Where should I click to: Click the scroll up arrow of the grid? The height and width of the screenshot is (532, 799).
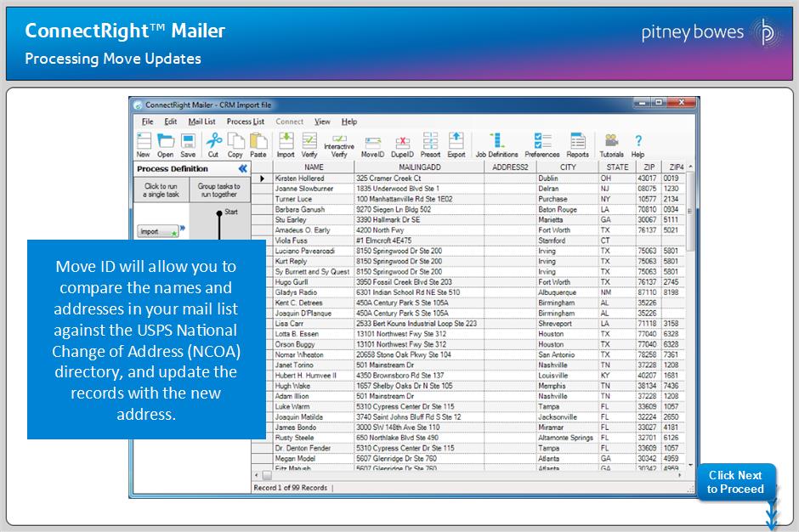(690, 167)
